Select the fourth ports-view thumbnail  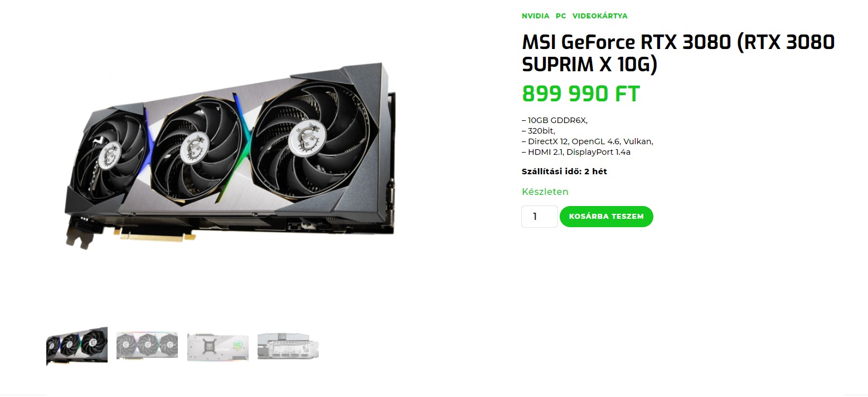(x=288, y=346)
